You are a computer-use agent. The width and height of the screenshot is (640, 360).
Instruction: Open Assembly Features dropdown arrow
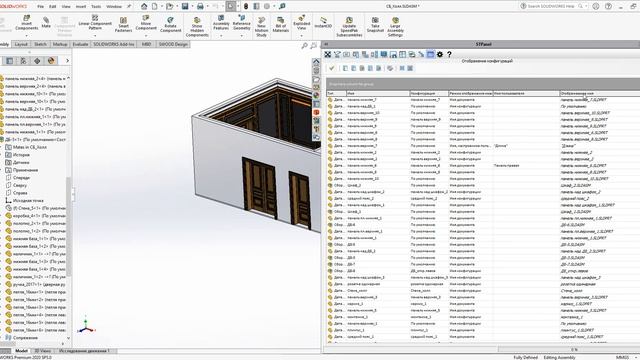pyautogui.click(x=221, y=36)
